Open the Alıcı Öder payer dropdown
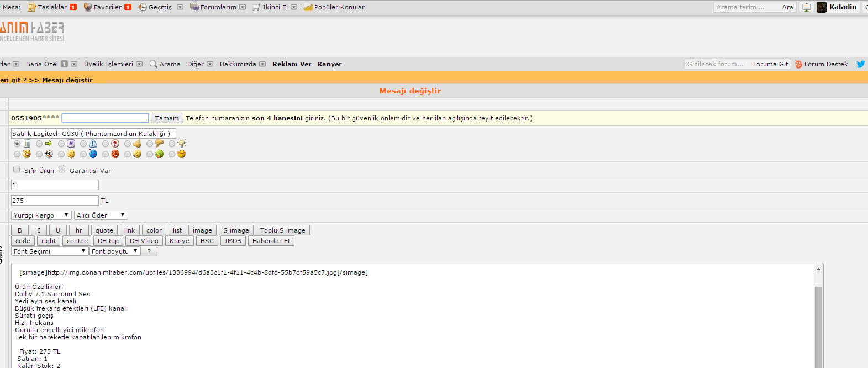Screen dimensions: 868x368 coord(101,215)
